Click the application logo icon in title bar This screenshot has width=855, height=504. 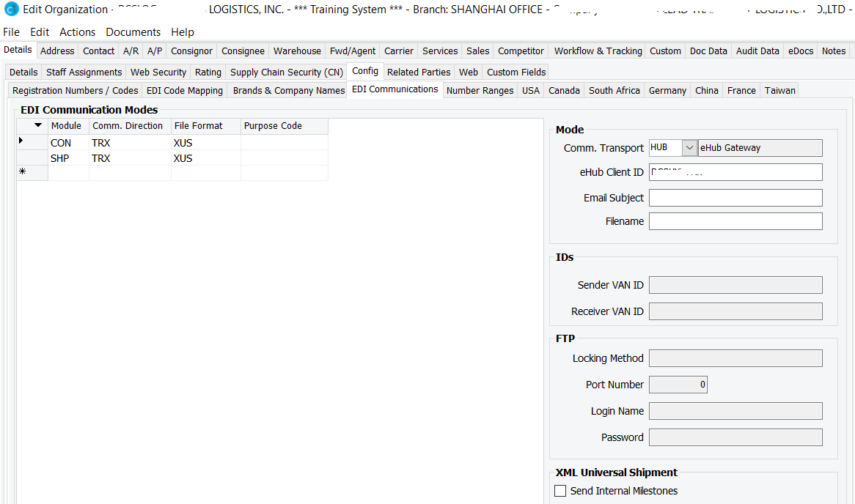pos(11,10)
